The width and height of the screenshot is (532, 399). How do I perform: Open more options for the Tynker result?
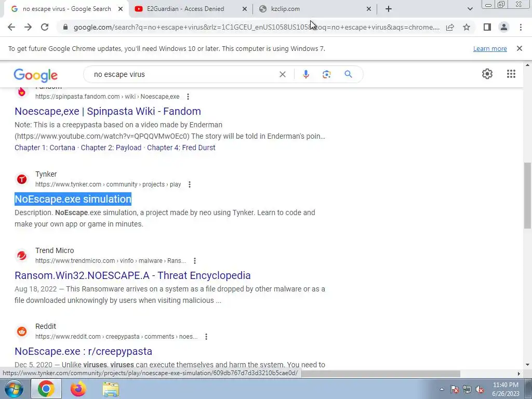coord(190,184)
